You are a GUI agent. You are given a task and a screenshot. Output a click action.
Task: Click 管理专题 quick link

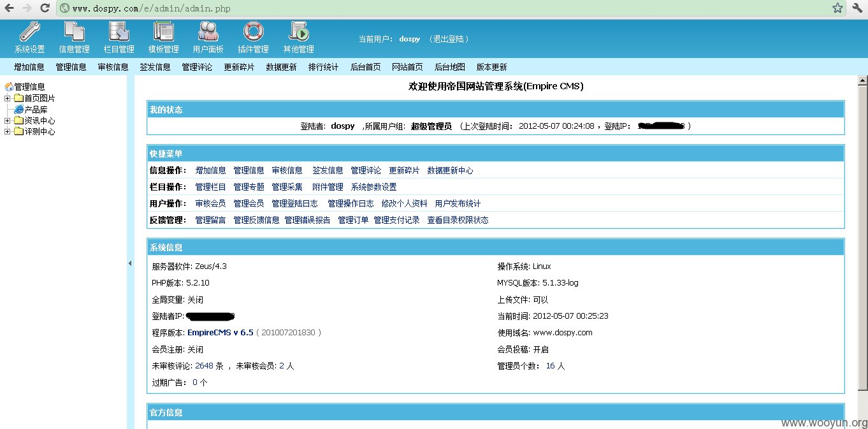coord(249,187)
